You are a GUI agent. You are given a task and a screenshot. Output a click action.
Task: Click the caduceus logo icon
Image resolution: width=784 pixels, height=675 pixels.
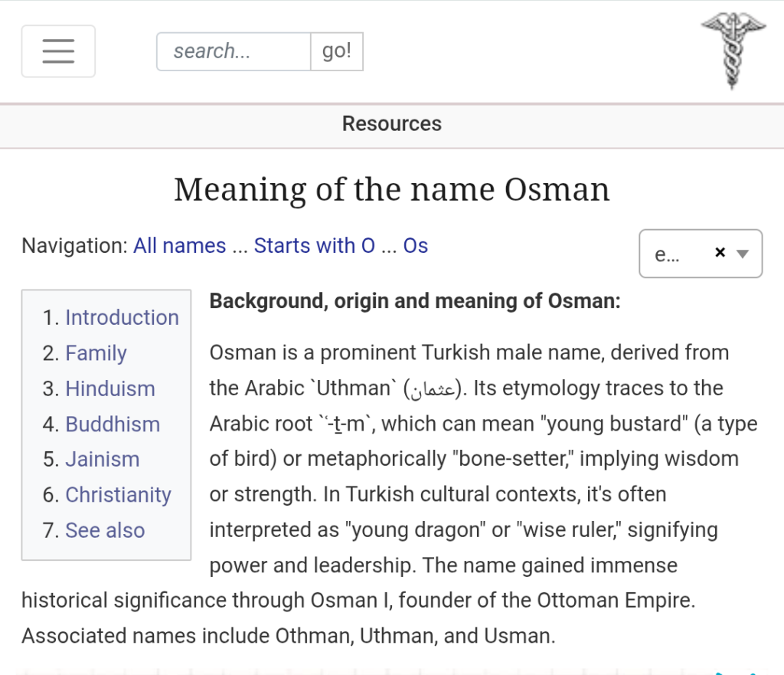coord(733,51)
